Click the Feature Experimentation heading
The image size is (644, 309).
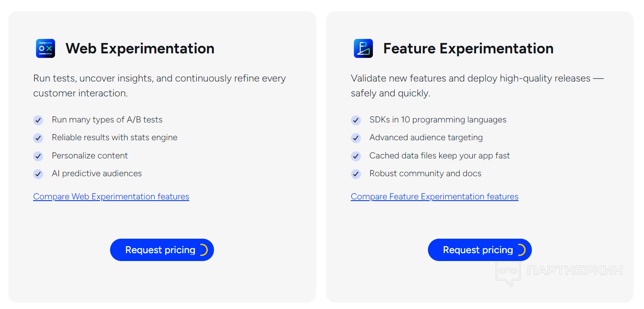tap(468, 48)
